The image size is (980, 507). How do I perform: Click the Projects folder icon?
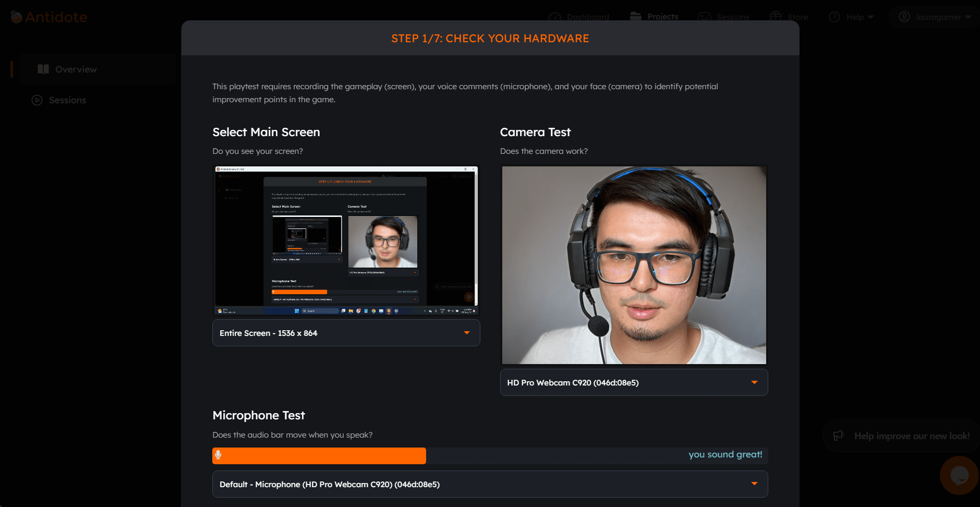[x=636, y=16]
